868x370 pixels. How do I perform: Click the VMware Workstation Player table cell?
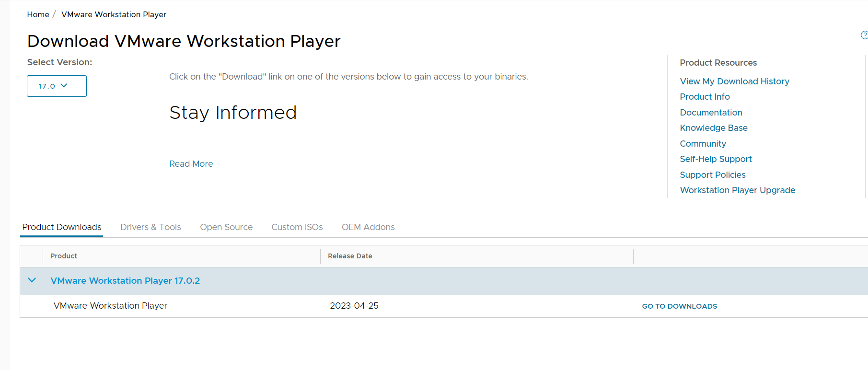[x=110, y=306]
